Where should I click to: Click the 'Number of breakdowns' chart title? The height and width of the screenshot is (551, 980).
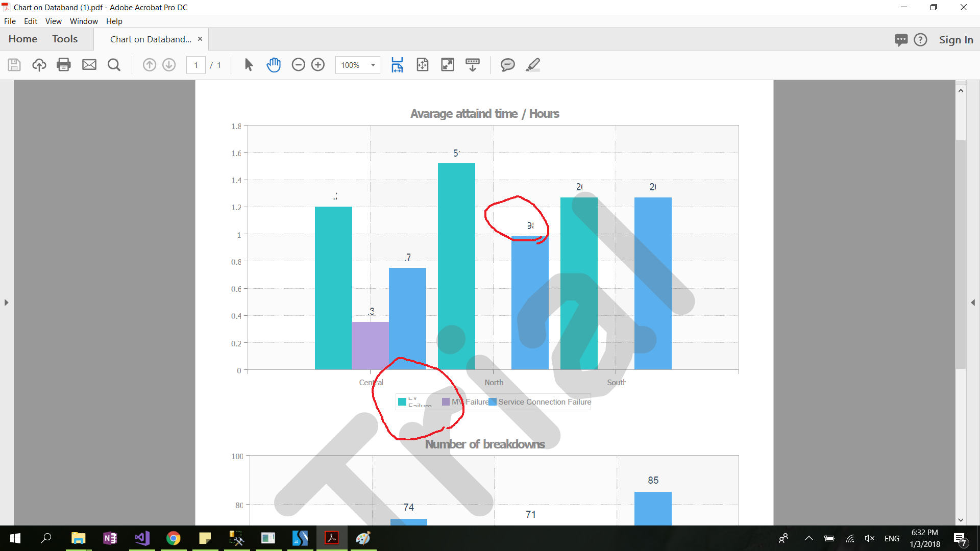pos(485,444)
